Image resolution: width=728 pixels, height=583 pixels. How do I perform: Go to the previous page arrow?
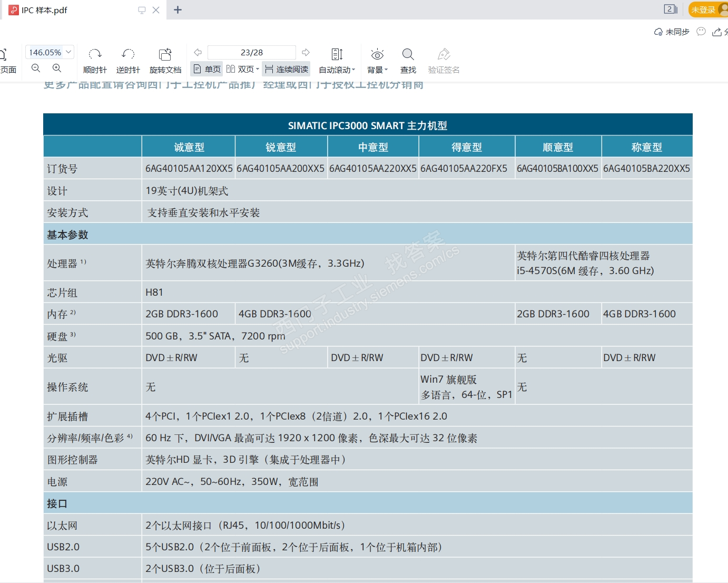point(198,52)
